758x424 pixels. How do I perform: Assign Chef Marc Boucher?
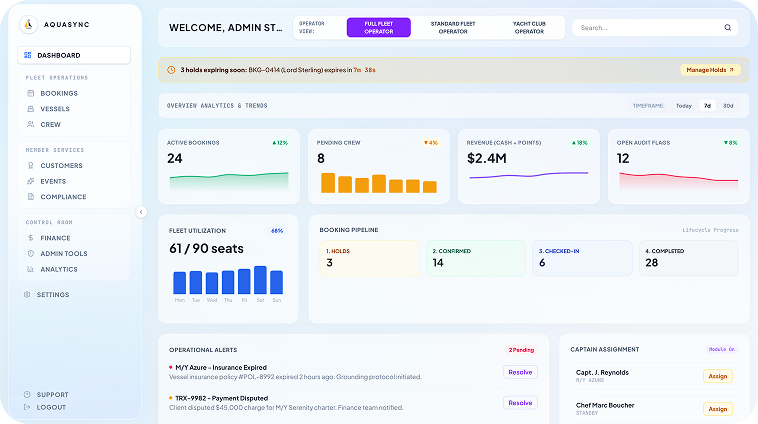717,409
